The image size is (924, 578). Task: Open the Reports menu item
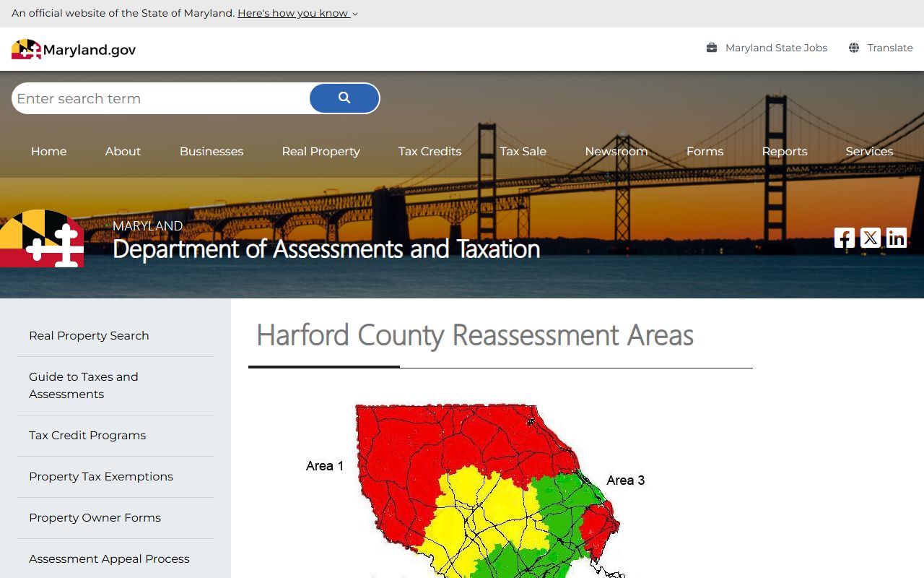[x=785, y=151]
